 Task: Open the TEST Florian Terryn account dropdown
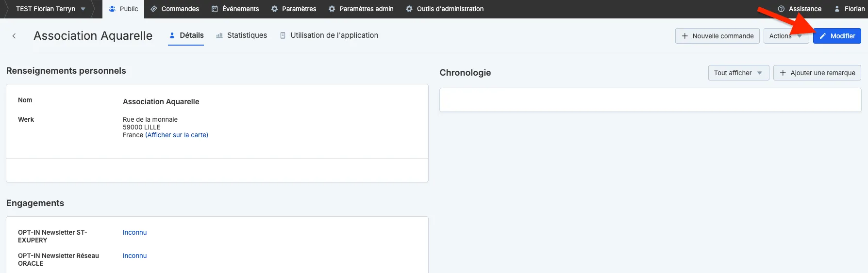[x=50, y=9]
